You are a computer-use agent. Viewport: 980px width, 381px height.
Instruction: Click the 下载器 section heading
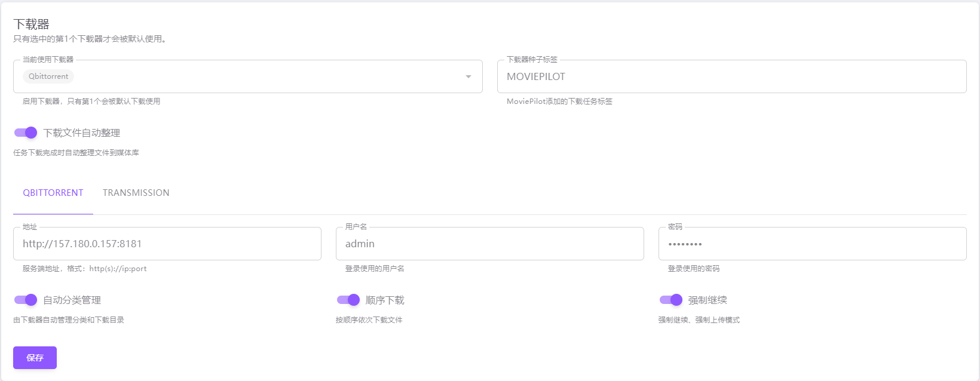coord(31,24)
